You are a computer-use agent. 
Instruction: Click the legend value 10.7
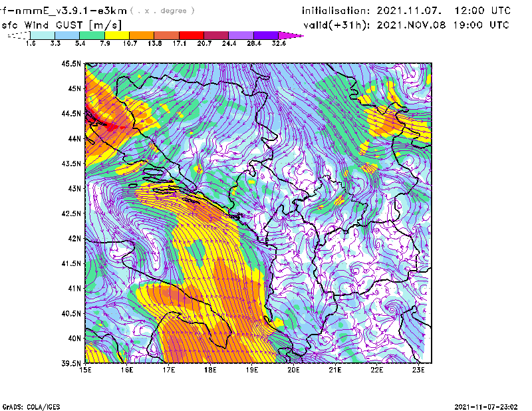tap(130, 43)
